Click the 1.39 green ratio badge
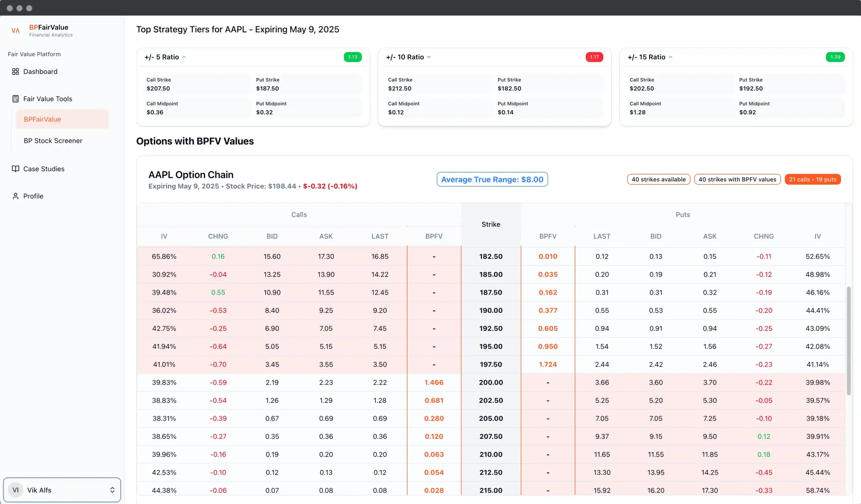The image size is (861, 504). coord(835,57)
